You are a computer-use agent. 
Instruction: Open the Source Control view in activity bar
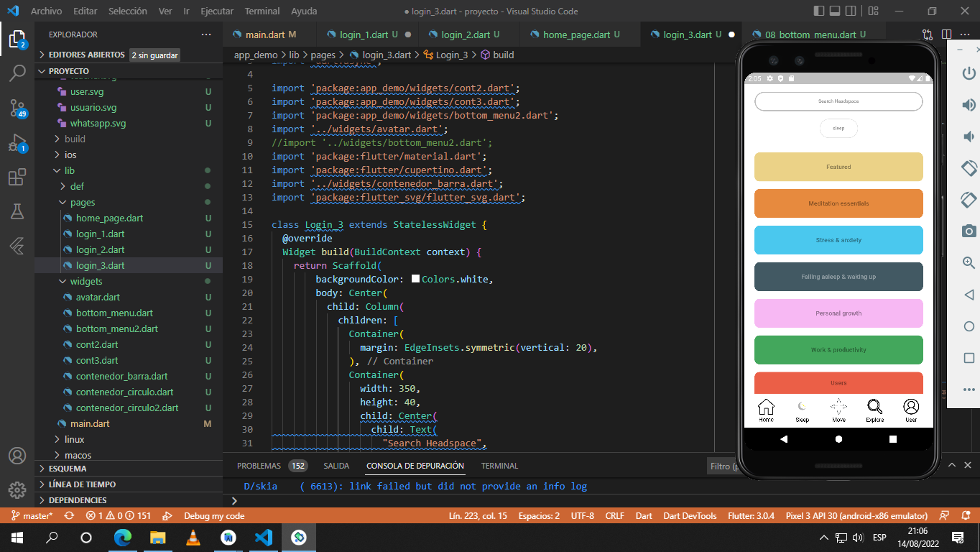coord(17,106)
